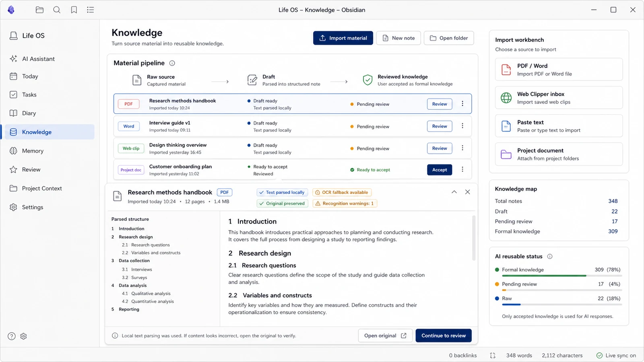Click the Live sync on status indicator
The image size is (644, 362).
(x=616, y=356)
